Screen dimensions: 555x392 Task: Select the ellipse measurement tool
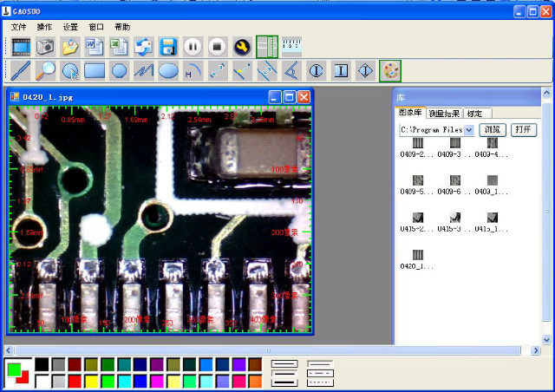(168, 71)
